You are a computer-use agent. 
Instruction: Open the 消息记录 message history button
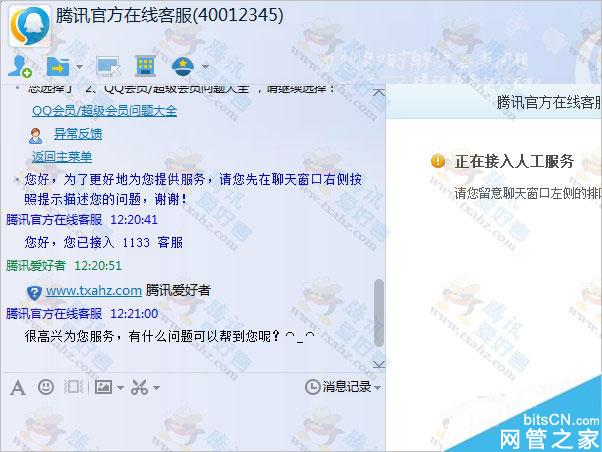pos(339,387)
